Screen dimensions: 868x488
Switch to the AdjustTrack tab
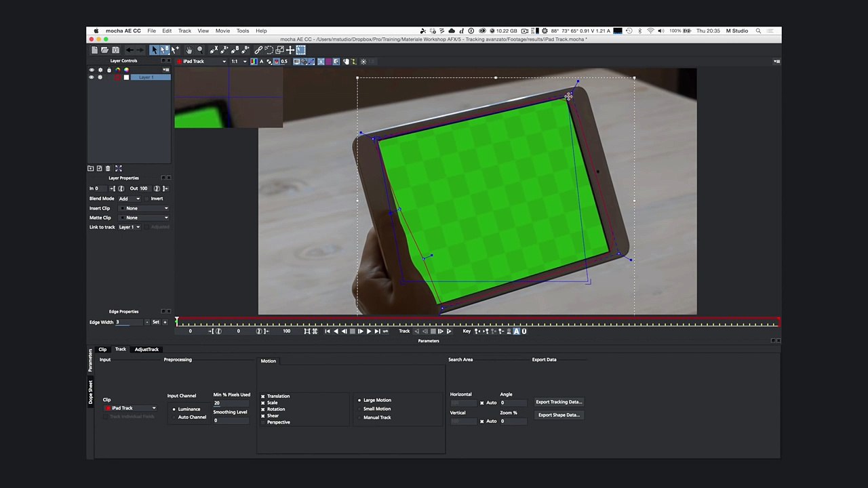click(146, 350)
